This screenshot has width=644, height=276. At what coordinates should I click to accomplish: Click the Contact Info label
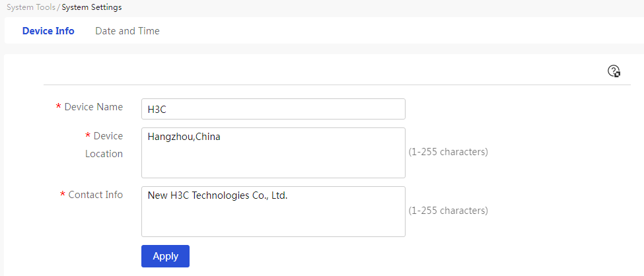(x=95, y=194)
